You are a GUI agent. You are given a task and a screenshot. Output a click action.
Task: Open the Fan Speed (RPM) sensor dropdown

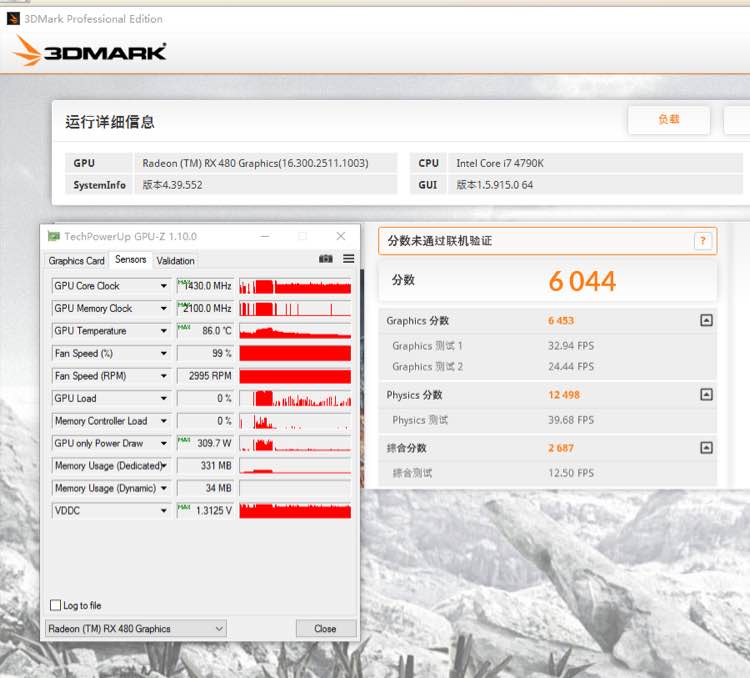point(164,376)
